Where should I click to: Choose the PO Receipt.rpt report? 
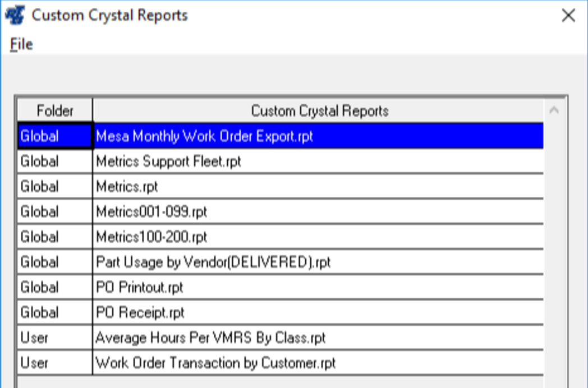tap(140, 313)
